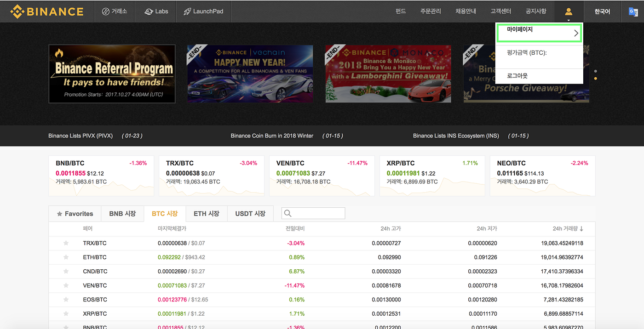This screenshot has height=329, width=644.
Task: Open the LaunchPad page
Action: point(203,11)
